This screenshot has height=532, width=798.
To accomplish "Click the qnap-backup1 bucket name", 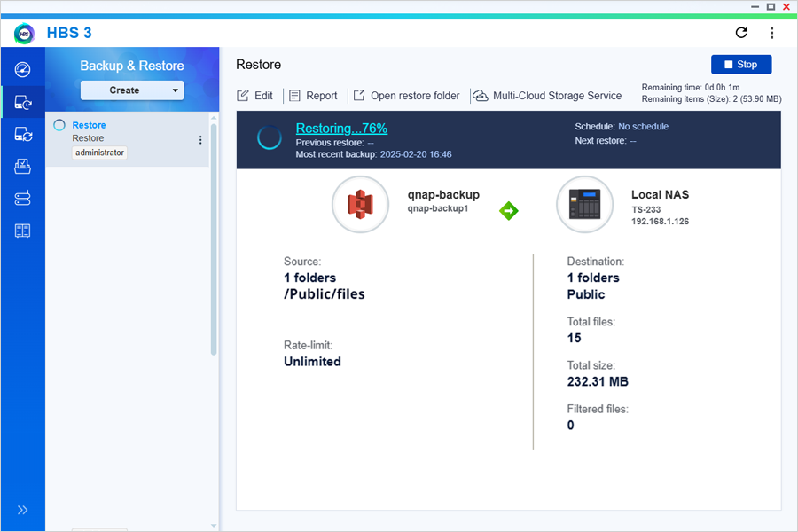I will [438, 208].
